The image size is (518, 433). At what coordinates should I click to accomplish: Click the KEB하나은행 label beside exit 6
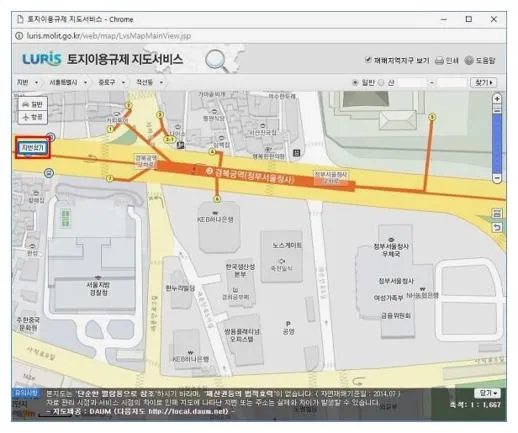click(215, 220)
